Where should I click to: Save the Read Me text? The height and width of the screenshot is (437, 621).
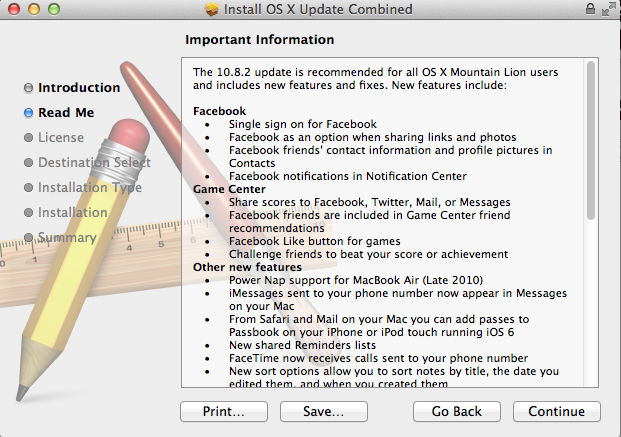[x=324, y=411]
